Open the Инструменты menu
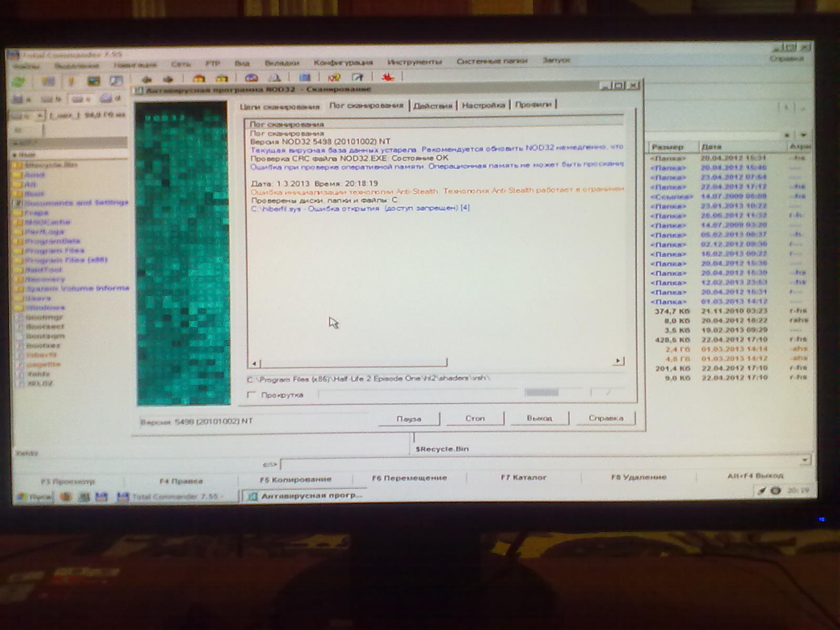 pyautogui.click(x=415, y=61)
